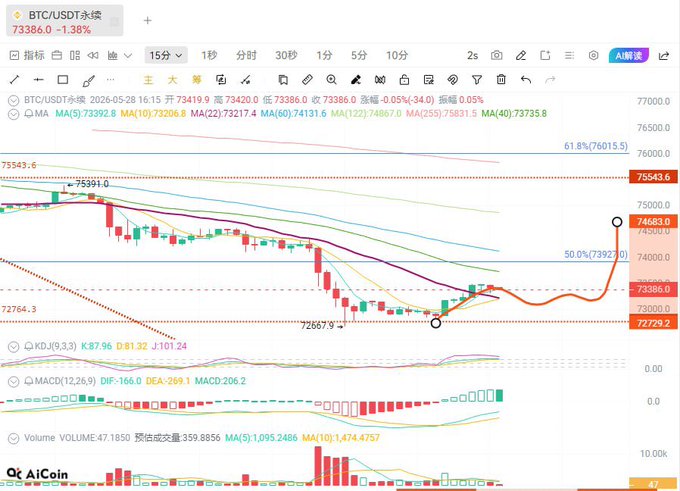Switch to the 10分 timeframe
Viewport: 680px width, 491px height.
click(x=397, y=56)
